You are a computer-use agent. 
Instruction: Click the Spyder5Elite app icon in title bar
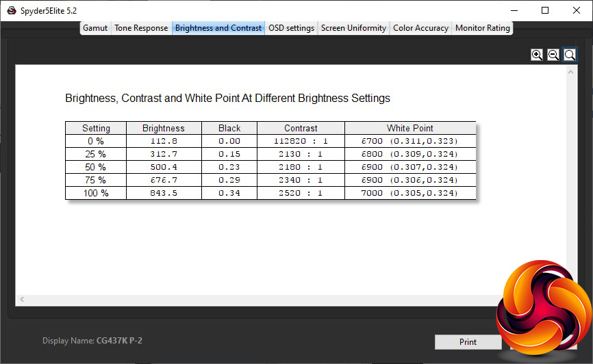coord(10,10)
